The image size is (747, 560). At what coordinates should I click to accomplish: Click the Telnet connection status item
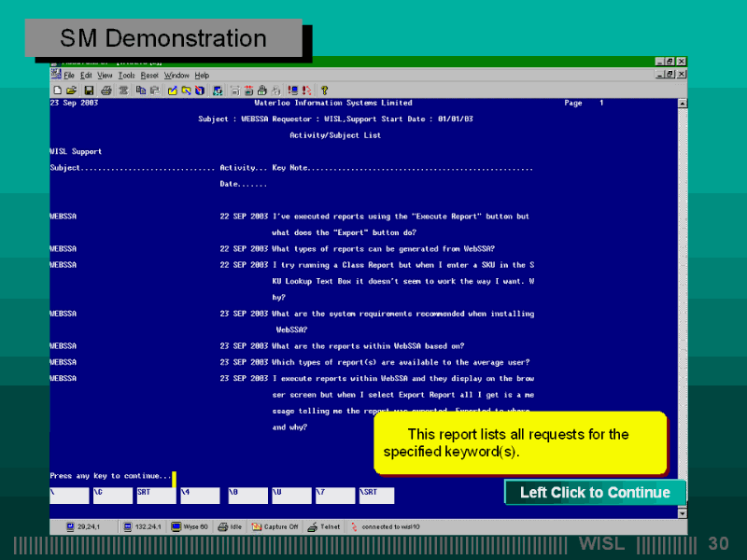[x=326, y=526]
